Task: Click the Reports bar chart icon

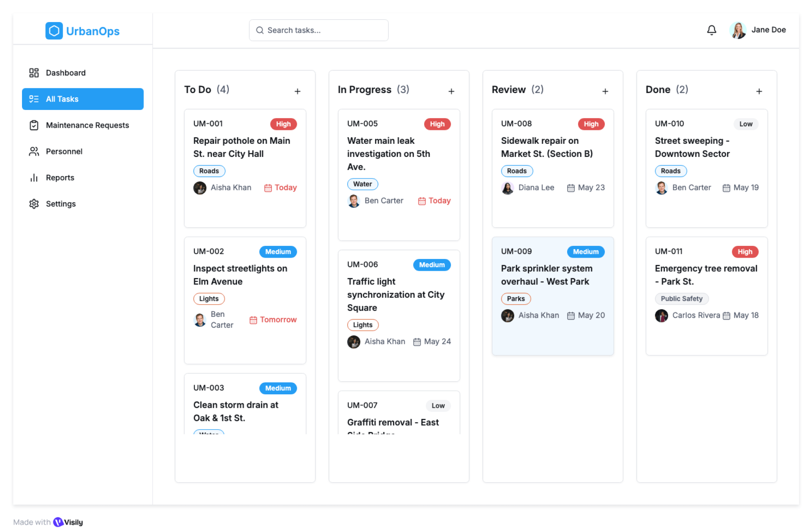Action: click(x=34, y=178)
